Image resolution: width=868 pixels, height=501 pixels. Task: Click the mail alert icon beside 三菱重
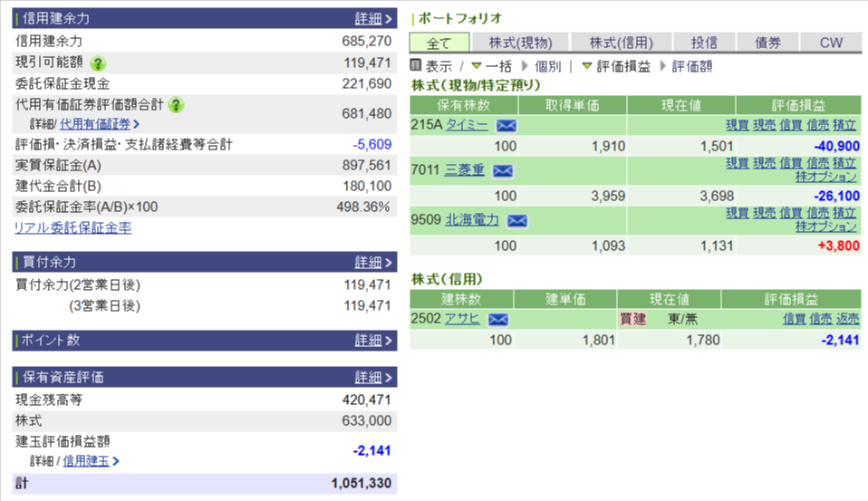(x=502, y=170)
